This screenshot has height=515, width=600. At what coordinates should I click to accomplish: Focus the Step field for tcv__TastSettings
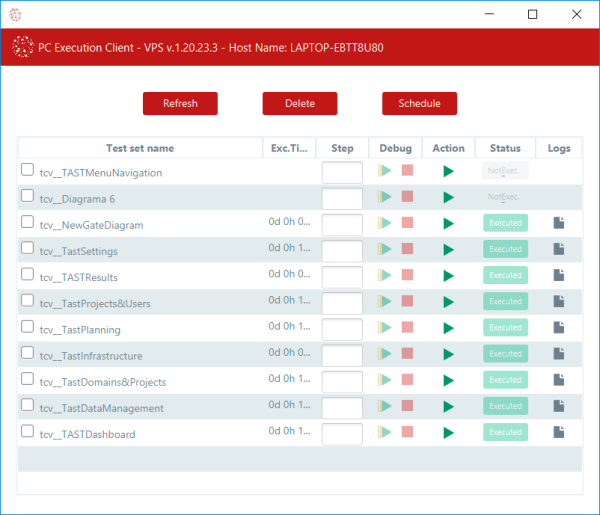[x=342, y=251]
